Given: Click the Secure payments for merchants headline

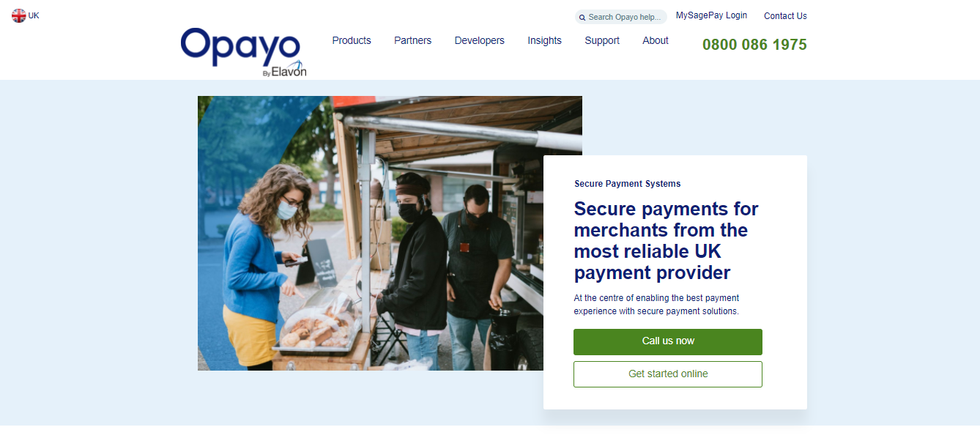Looking at the screenshot, I should pos(667,240).
